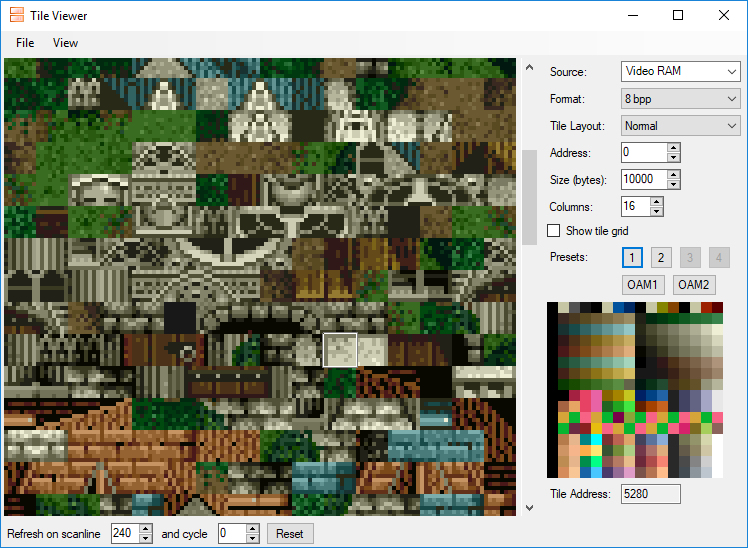Enable the Show tile grid checkbox
748x548 pixels.
553,231
